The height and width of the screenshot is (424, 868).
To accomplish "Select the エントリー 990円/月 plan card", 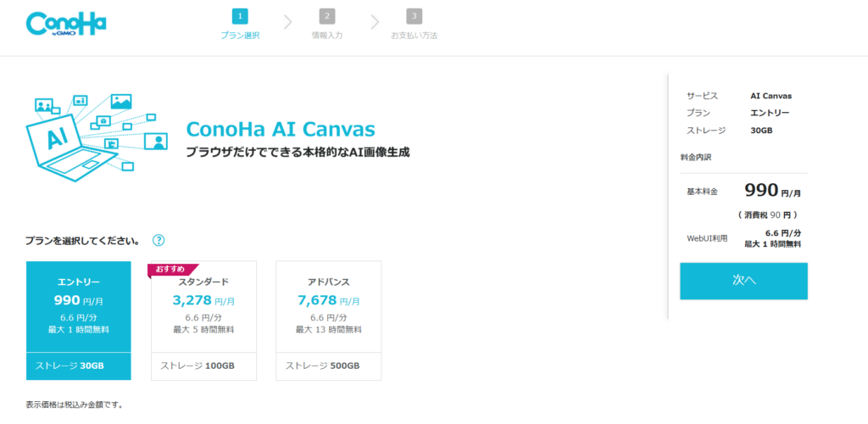I will [x=79, y=321].
